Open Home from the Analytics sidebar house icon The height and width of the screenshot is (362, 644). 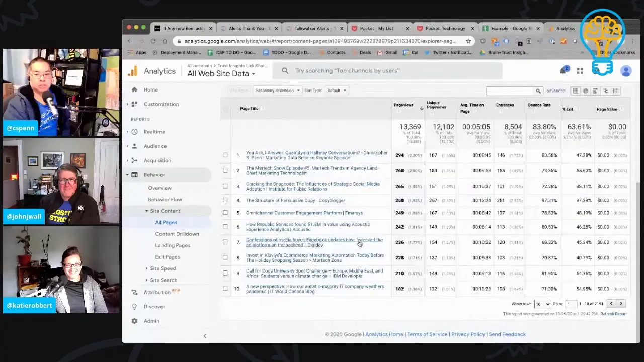(134, 89)
